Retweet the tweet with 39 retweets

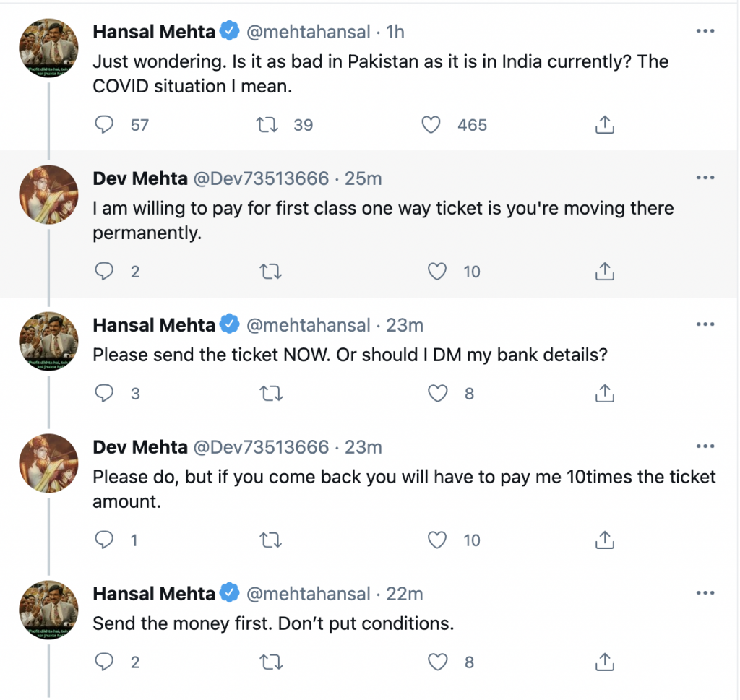[x=270, y=125]
